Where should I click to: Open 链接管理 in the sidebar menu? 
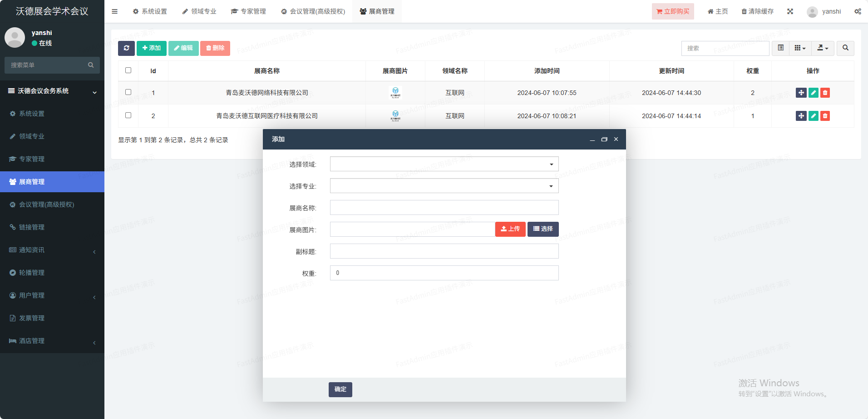32,227
